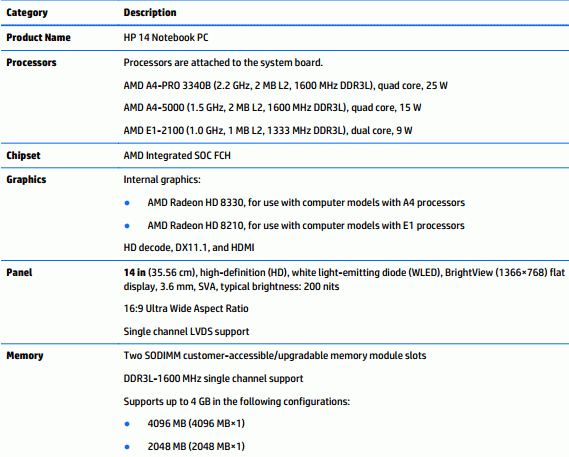
Task: Click the Description column header
Action: (x=150, y=13)
